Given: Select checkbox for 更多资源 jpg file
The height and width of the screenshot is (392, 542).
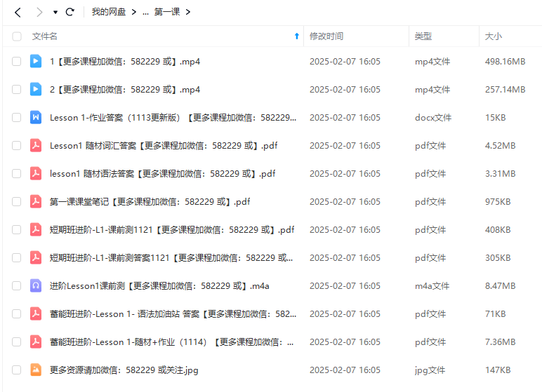Looking at the screenshot, I should click(17, 370).
